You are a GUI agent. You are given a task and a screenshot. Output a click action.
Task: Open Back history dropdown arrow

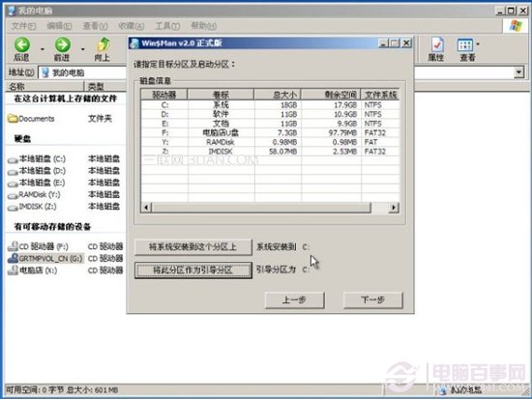click(43, 49)
